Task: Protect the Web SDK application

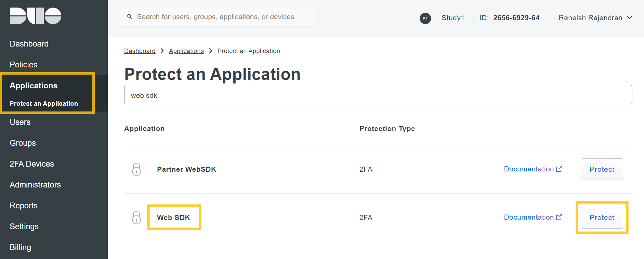Action: tap(602, 218)
